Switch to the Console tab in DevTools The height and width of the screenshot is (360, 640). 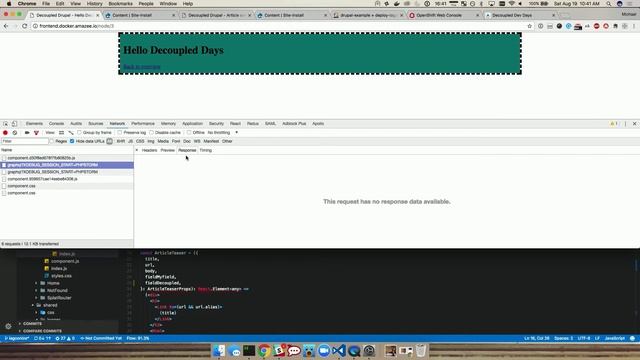56,124
